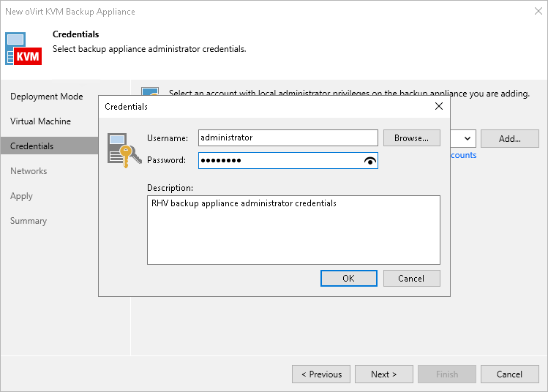
Task: Click the credentials key icon in dialog
Action: pos(124,148)
